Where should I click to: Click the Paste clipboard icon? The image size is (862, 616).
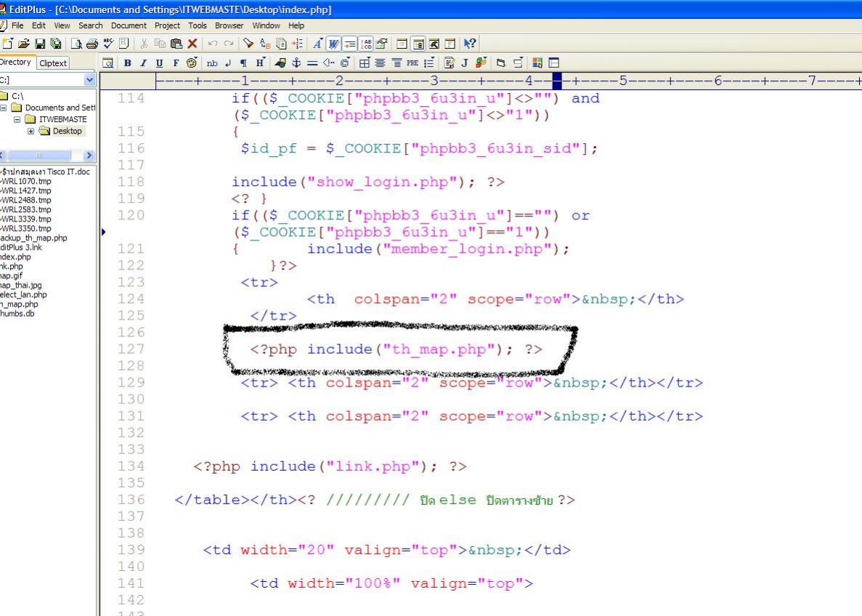click(x=176, y=44)
